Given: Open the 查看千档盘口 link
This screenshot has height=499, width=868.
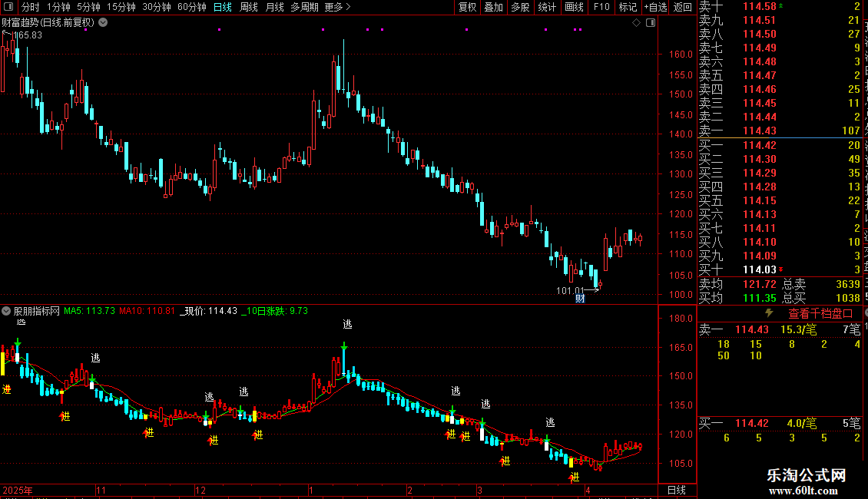Looking at the screenshot, I should 820,314.
